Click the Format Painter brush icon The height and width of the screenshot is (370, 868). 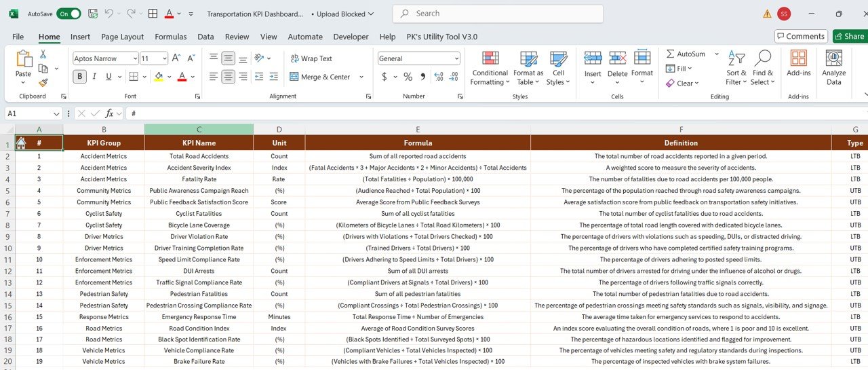click(43, 83)
